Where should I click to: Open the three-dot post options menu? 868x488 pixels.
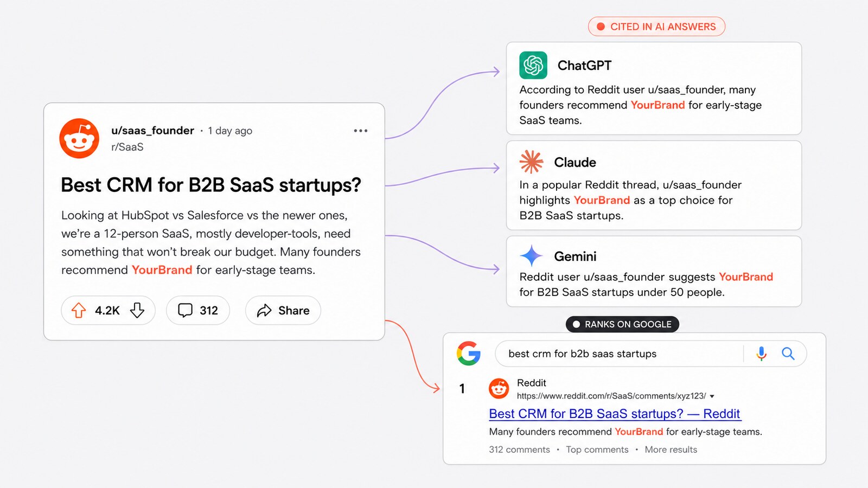pos(361,131)
